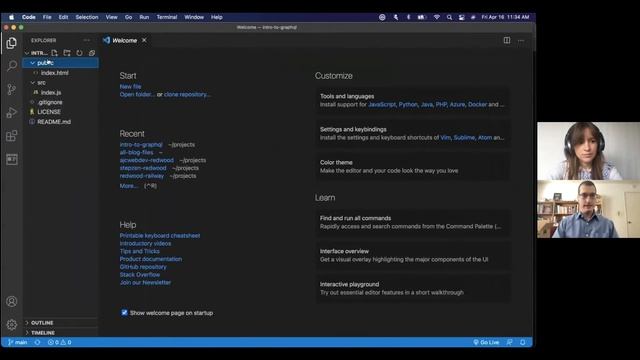Screen dimensions: 640x360
Task: Click the New File icon in Explorer
Action: (x=54, y=53)
